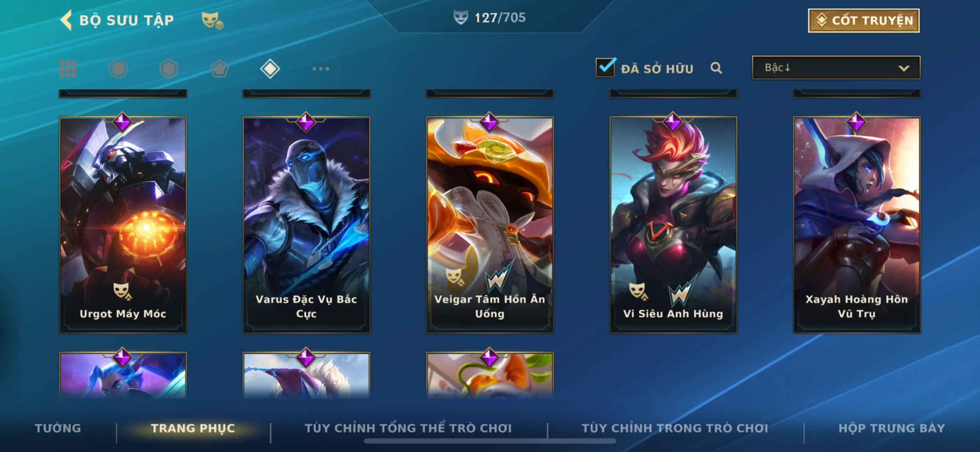
Task: Open Veigar Tâm Hồn Ăn Uống skin
Action: pyautogui.click(x=490, y=225)
